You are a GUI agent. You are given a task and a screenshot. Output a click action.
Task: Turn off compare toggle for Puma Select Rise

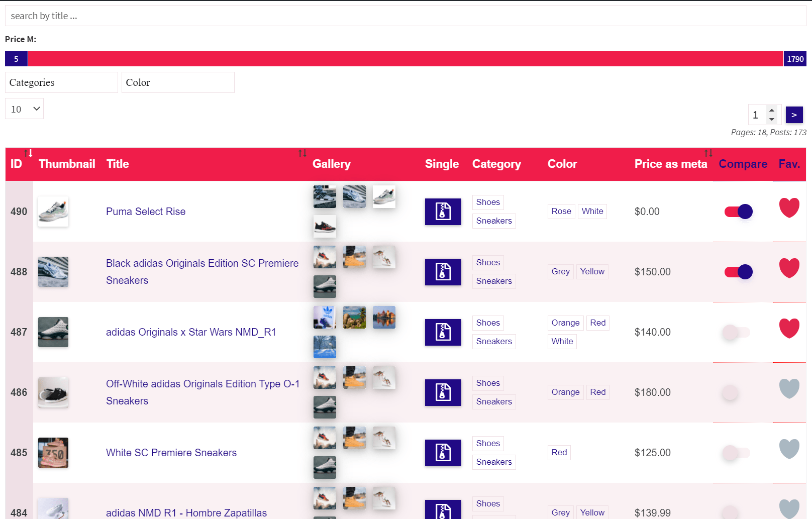[x=738, y=212]
